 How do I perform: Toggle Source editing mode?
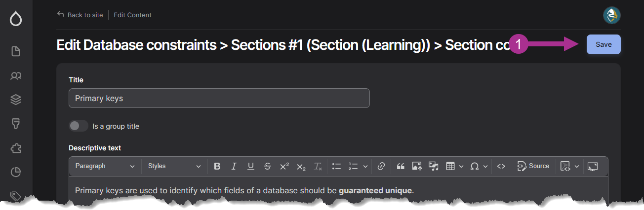tap(533, 166)
